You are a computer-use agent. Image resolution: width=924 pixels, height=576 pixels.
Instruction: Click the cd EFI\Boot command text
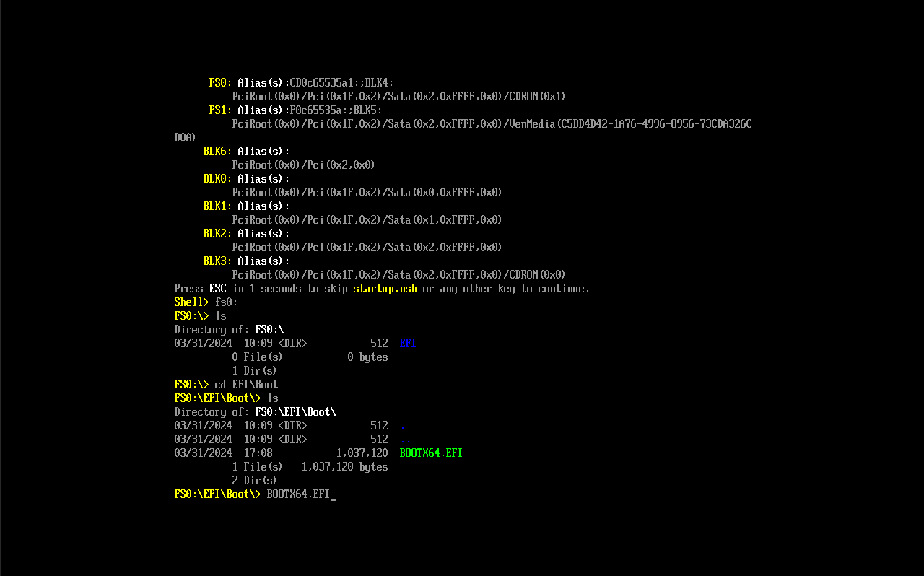tap(245, 384)
